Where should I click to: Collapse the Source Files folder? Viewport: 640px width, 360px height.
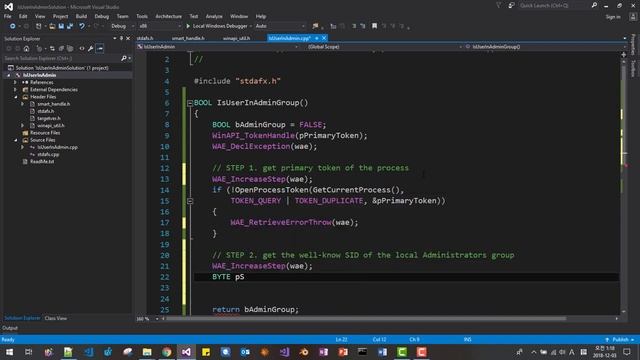click(x=16, y=140)
